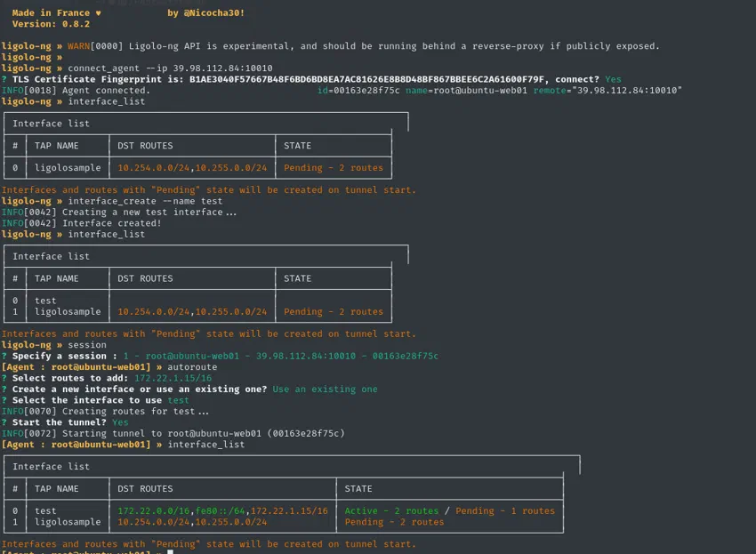Click Pending - 2 routes in first table
This screenshot has height=554, width=756.
(334, 168)
